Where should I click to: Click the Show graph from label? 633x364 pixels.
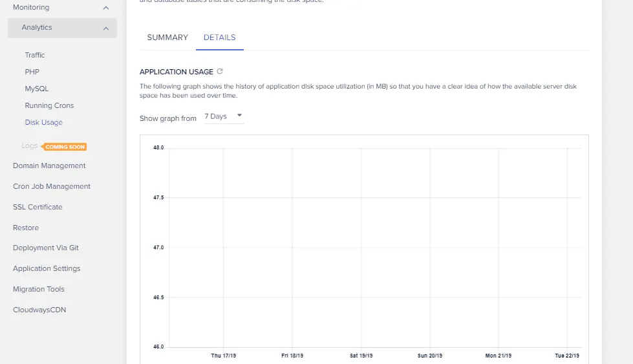coord(168,118)
